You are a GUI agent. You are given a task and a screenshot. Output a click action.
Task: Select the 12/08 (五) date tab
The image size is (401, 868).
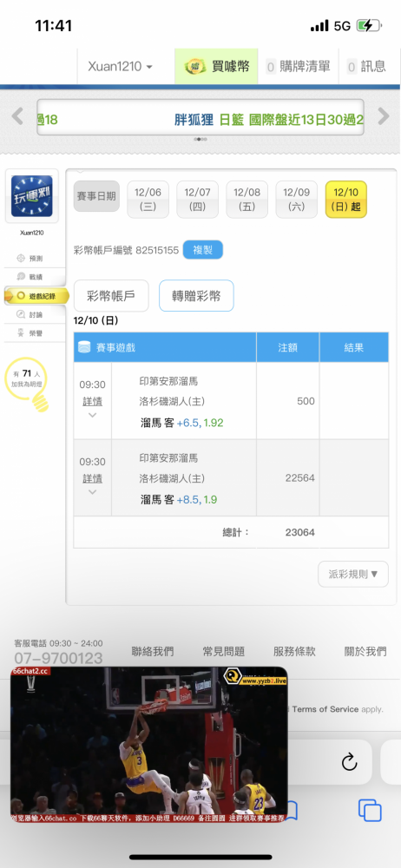click(247, 200)
